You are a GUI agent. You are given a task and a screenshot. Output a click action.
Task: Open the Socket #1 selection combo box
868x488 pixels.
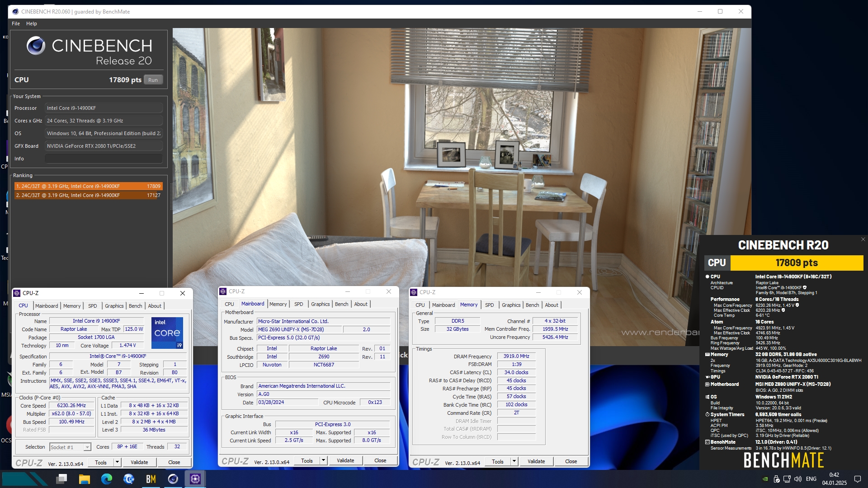(x=70, y=447)
